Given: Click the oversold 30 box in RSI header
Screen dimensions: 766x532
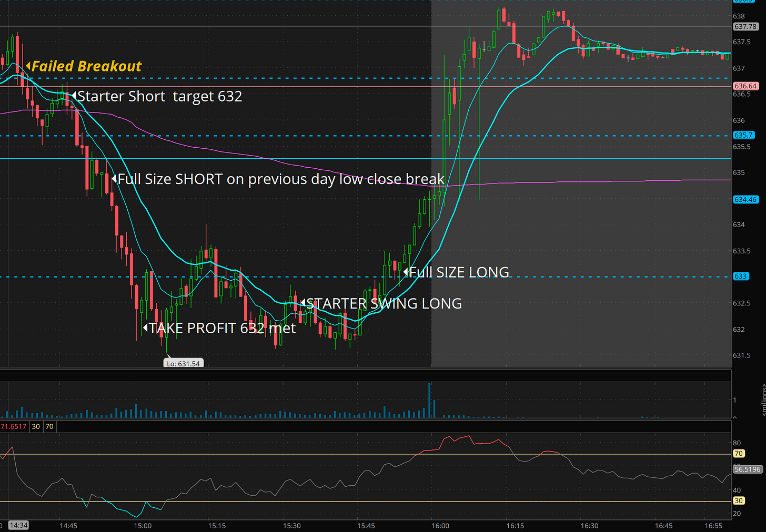Looking at the screenshot, I should tap(36, 426).
